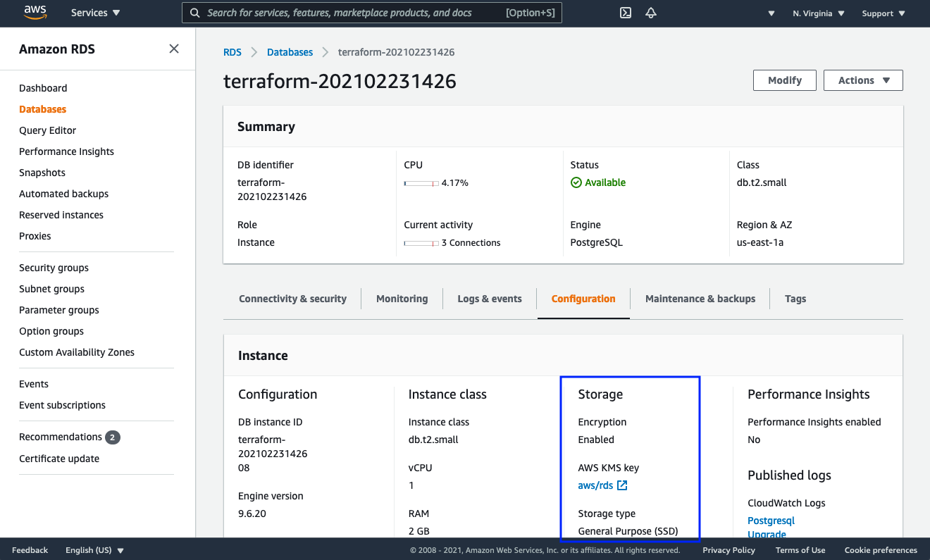Open Parameter groups in the sidebar
This screenshot has height=560, width=930.
click(59, 310)
